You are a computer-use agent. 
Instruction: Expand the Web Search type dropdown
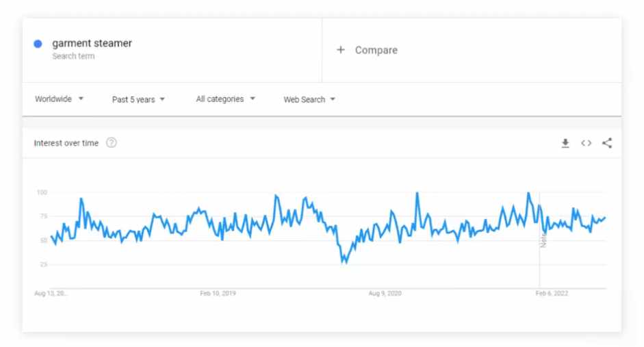coord(309,99)
